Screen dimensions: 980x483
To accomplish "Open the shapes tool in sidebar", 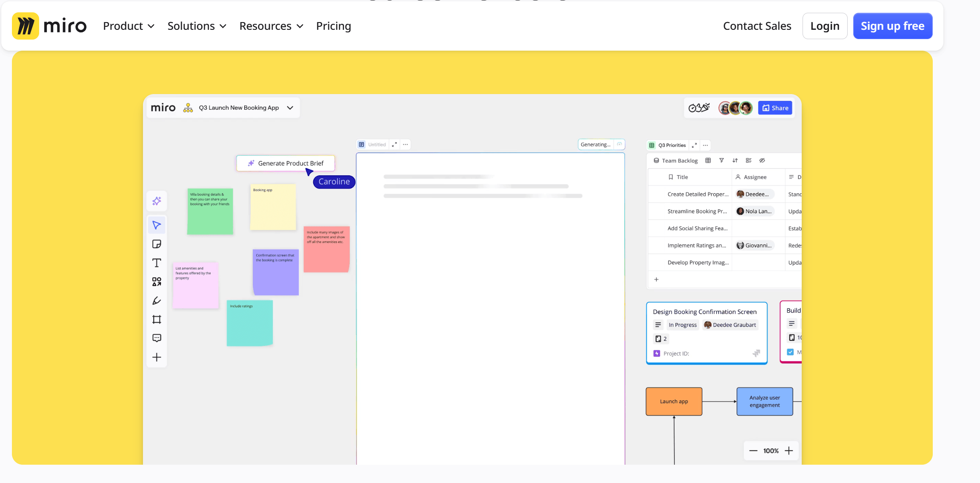I will [157, 282].
